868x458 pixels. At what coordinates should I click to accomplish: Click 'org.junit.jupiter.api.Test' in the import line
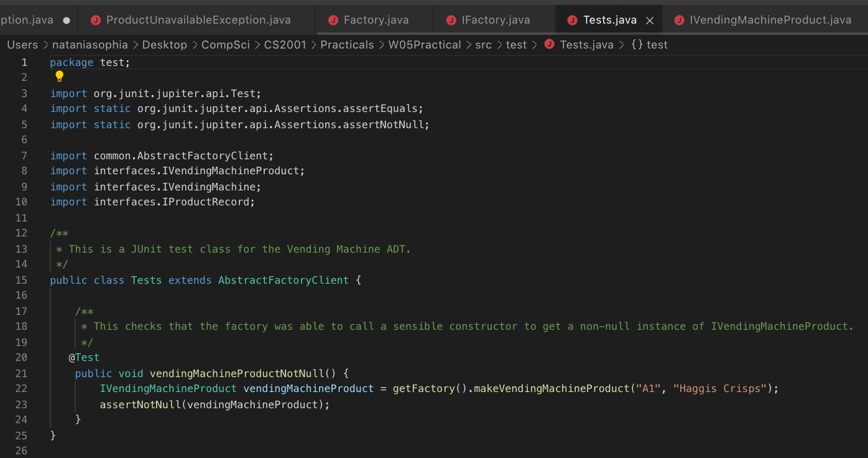(x=175, y=93)
